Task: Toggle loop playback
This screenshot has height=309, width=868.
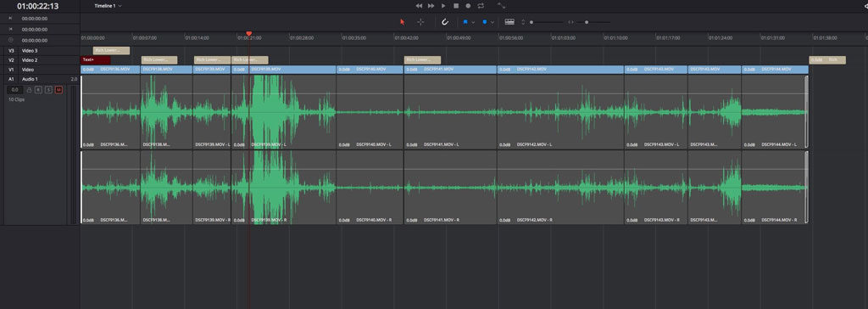Action: click(x=481, y=6)
